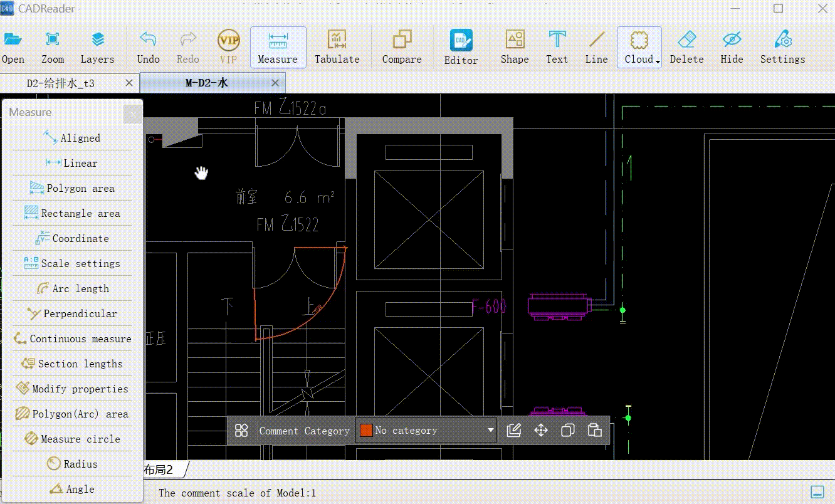This screenshot has width=835, height=504.
Task: Select Rectangle area measurement
Action: (x=72, y=213)
